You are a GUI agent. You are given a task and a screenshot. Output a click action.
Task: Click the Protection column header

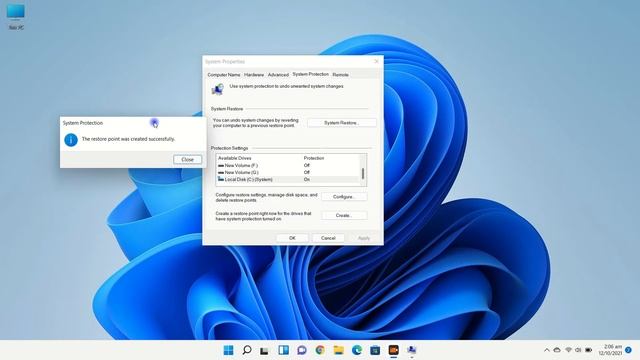(x=314, y=158)
